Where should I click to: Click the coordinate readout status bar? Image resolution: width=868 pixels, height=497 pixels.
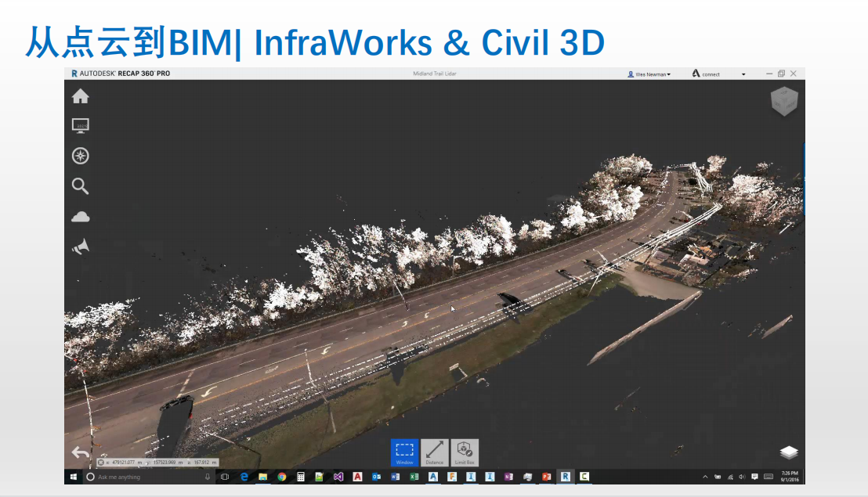pos(157,463)
